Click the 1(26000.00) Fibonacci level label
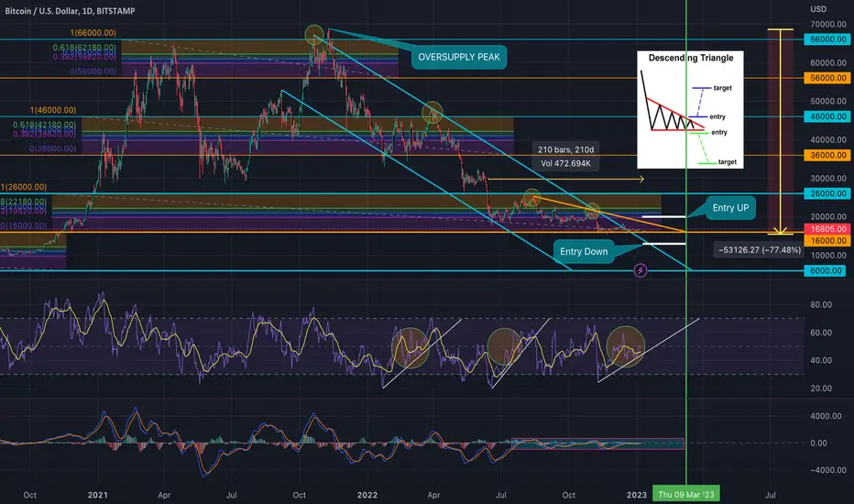 [x=24, y=187]
